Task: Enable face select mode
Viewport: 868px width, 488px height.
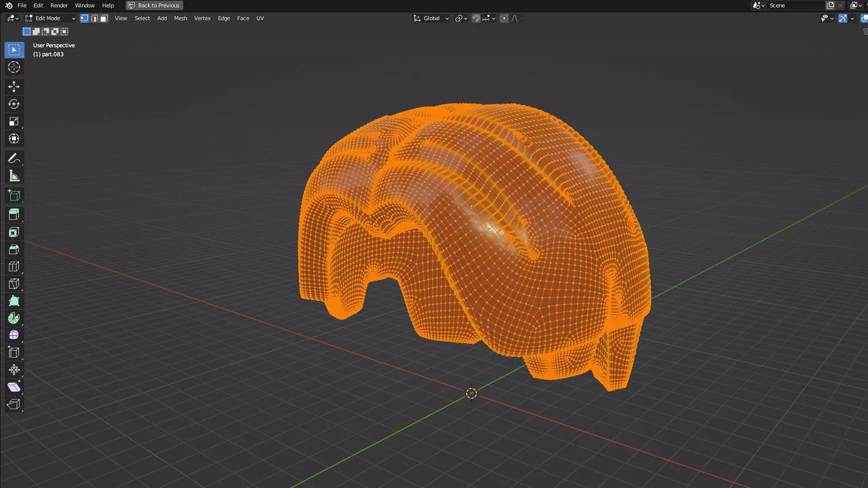Action: 104,19
